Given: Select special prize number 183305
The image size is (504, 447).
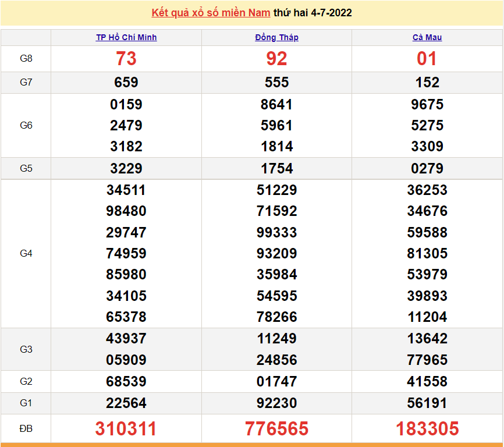Looking at the screenshot, I should (x=427, y=429).
